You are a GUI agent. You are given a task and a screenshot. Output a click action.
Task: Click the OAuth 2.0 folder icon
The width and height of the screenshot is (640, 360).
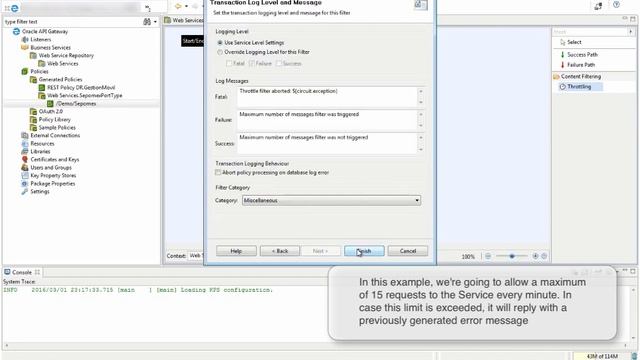click(33, 111)
